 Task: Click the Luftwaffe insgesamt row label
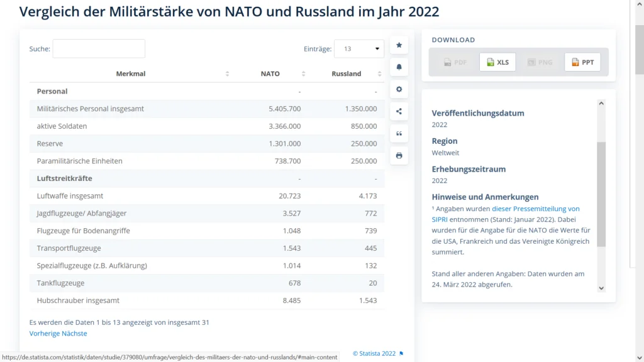coord(70,196)
